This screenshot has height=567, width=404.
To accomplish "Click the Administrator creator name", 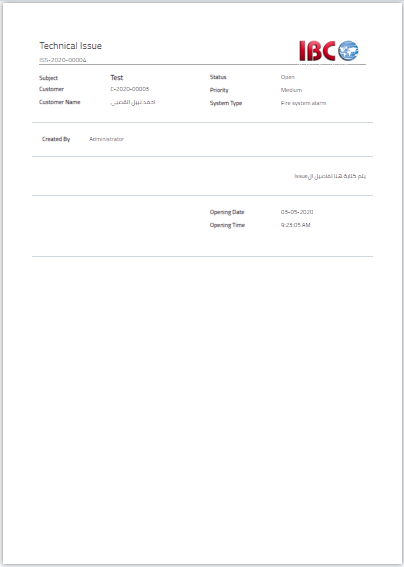I will (x=107, y=139).
